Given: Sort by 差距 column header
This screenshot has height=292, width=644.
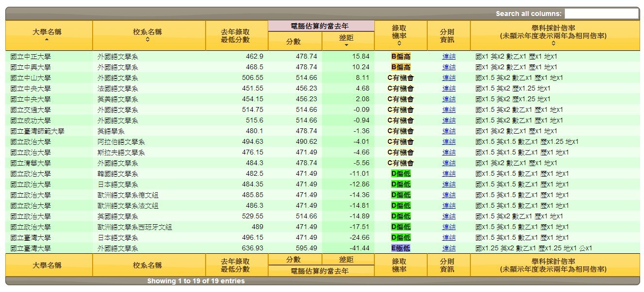Looking at the screenshot, I should point(347,41).
